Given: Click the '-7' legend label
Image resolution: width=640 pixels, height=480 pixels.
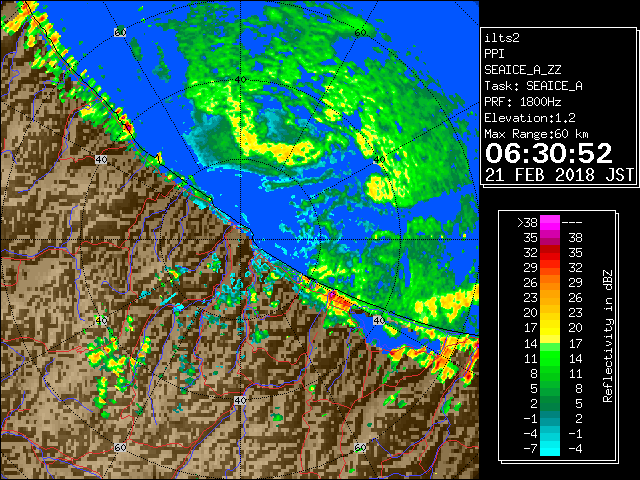Looking at the screenshot, I should point(530,449).
